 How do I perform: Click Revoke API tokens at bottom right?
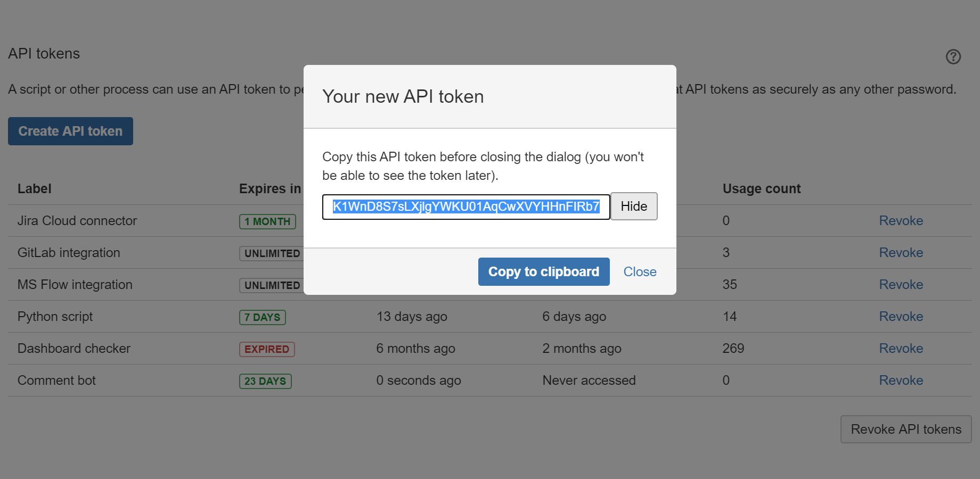tap(905, 429)
